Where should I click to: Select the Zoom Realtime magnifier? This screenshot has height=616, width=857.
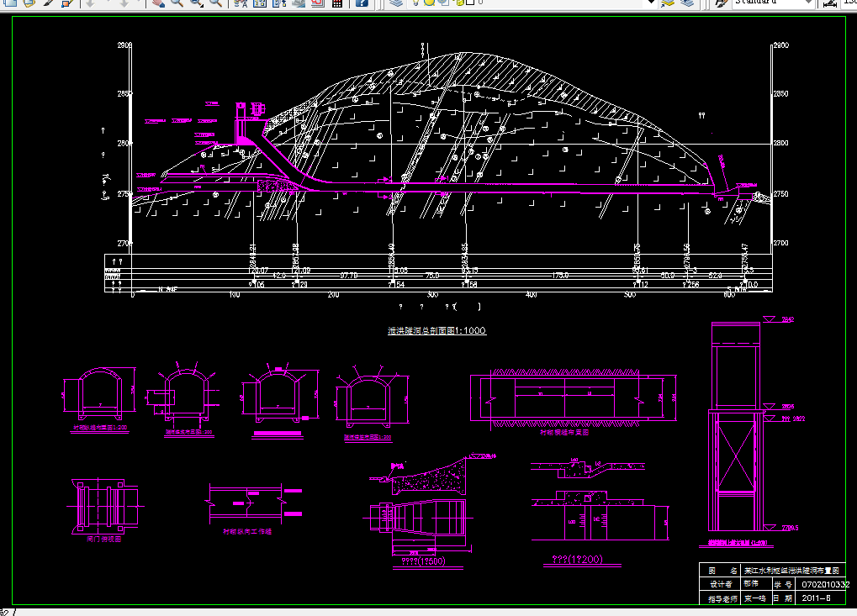[177, 3]
